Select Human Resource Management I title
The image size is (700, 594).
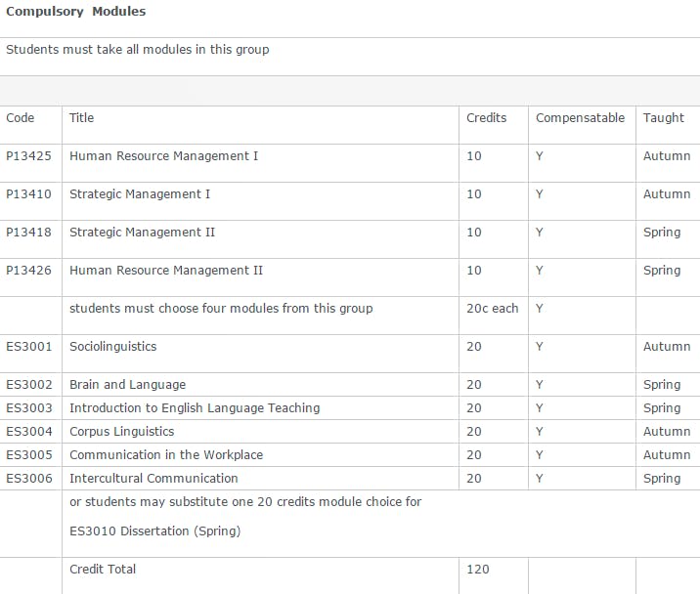click(x=163, y=156)
